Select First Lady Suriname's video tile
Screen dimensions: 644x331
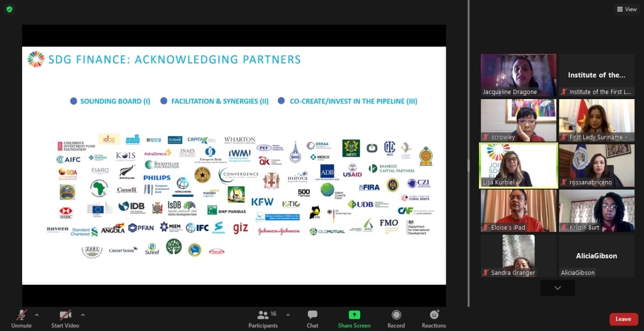pyautogui.click(x=597, y=120)
